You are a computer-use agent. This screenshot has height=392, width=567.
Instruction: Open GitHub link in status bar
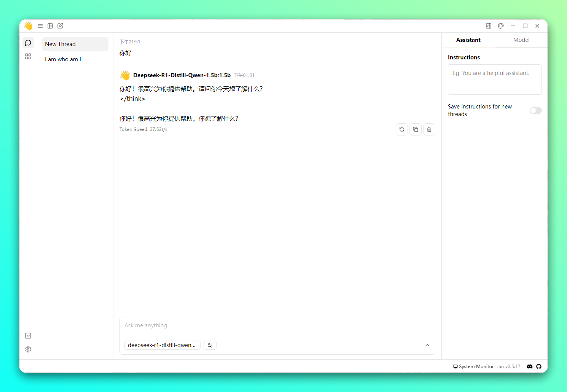click(x=539, y=367)
